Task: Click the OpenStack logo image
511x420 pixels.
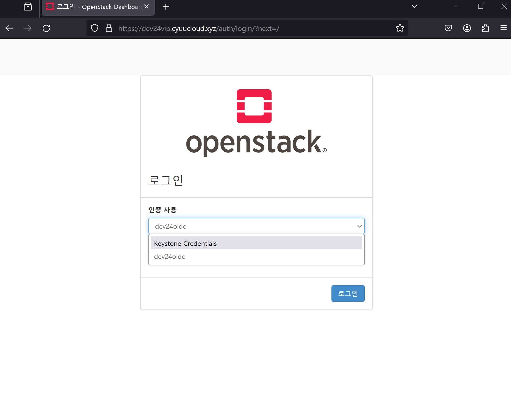Action: (256, 123)
